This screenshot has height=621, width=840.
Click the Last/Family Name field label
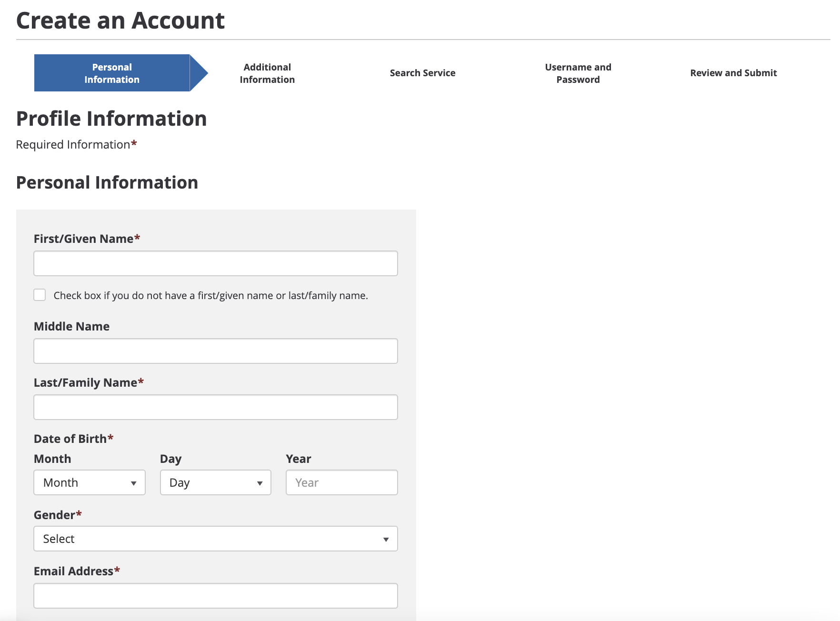(86, 382)
